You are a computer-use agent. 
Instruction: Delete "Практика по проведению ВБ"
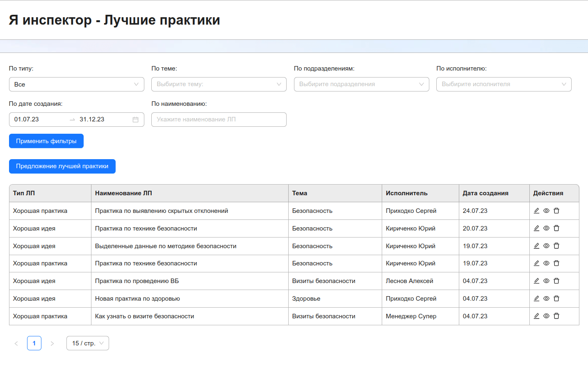tap(556, 281)
